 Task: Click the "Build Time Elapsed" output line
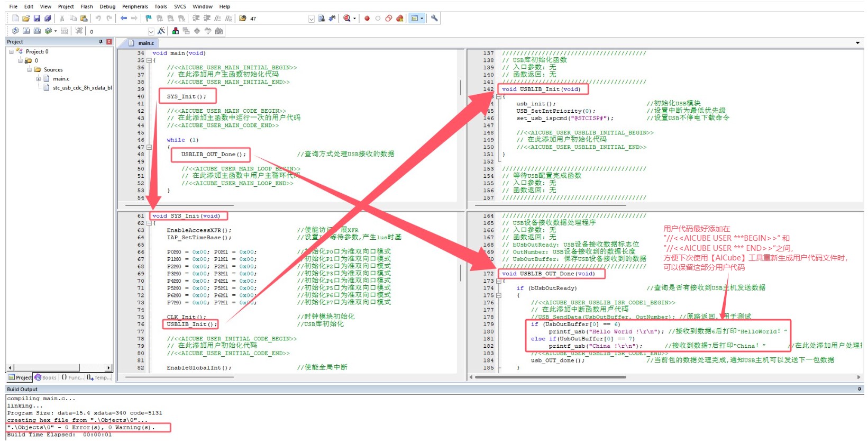[60, 435]
